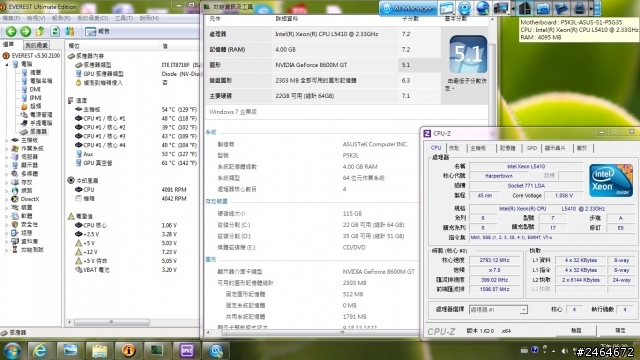The image size is (640, 360).
Task: Click the 驗證 validate button left of OK in CPU-Z
Action: (576, 331)
